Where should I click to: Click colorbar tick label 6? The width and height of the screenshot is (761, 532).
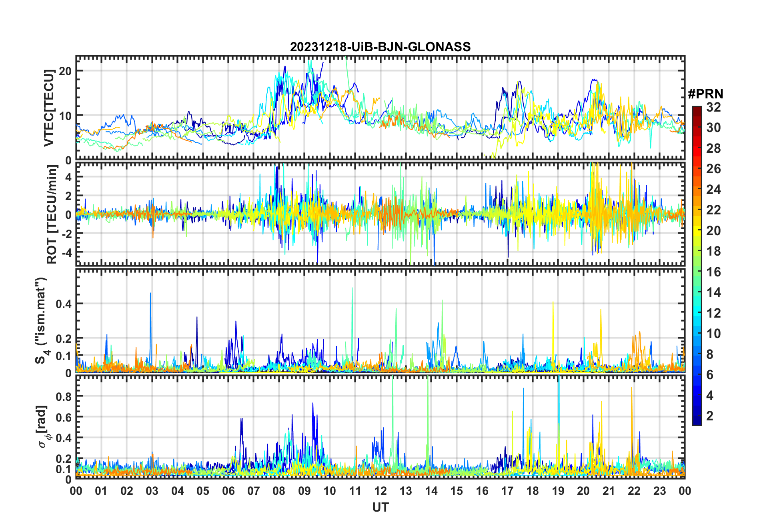(x=710, y=375)
